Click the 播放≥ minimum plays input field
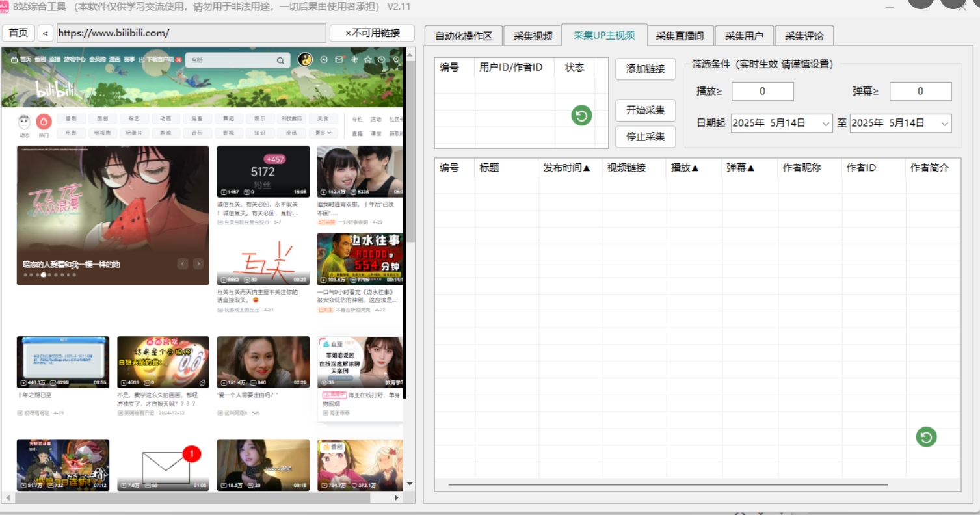This screenshot has width=980, height=515. point(762,92)
